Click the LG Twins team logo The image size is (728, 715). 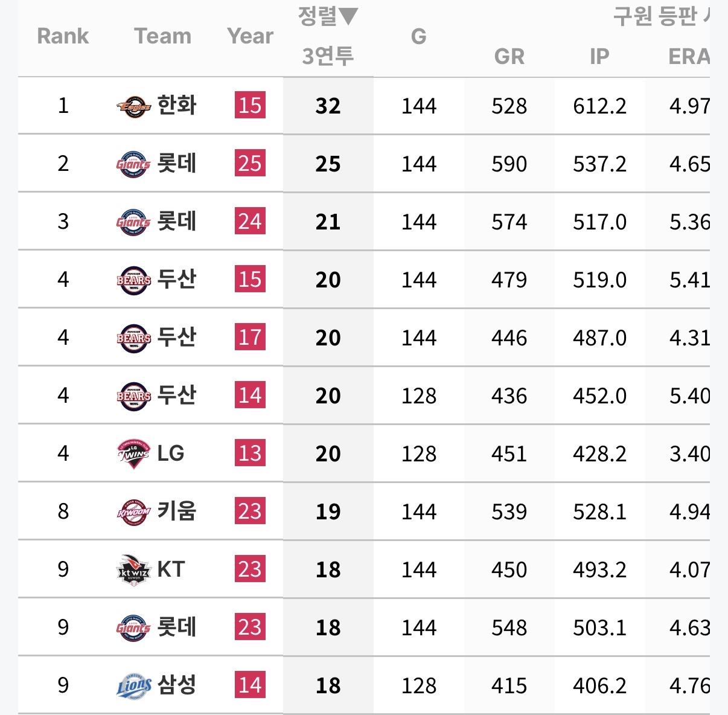pyautogui.click(x=133, y=454)
